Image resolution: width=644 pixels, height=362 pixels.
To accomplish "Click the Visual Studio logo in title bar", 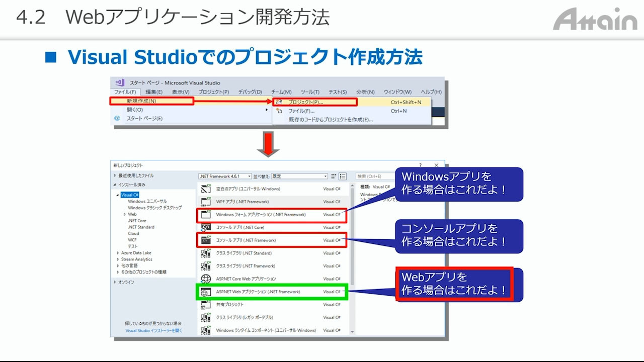I will point(120,82).
